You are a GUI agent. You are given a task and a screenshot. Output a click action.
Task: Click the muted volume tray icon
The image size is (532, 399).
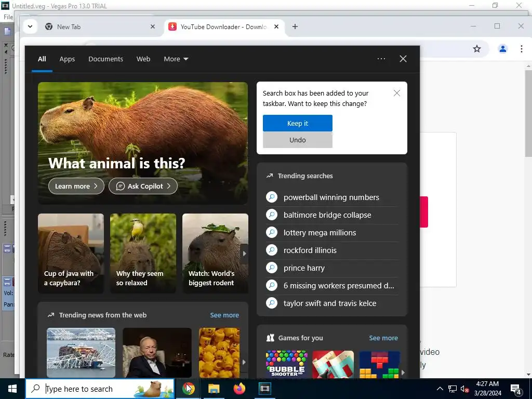465,389
